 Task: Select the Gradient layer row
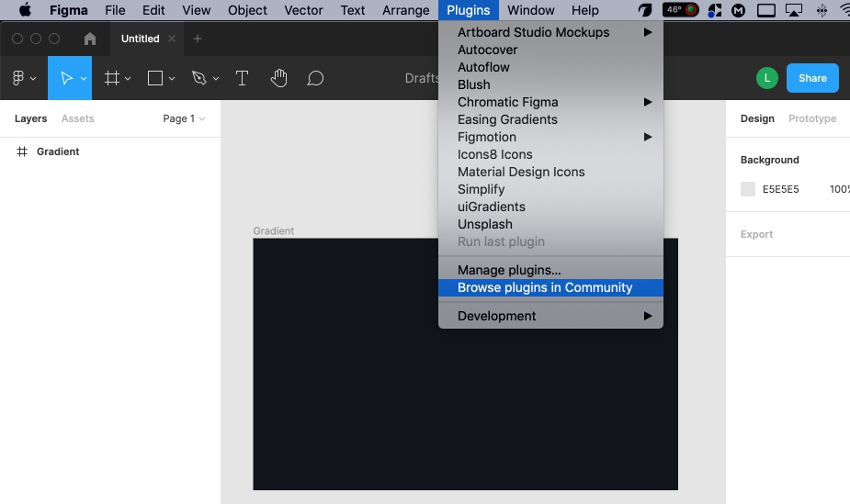[x=110, y=151]
